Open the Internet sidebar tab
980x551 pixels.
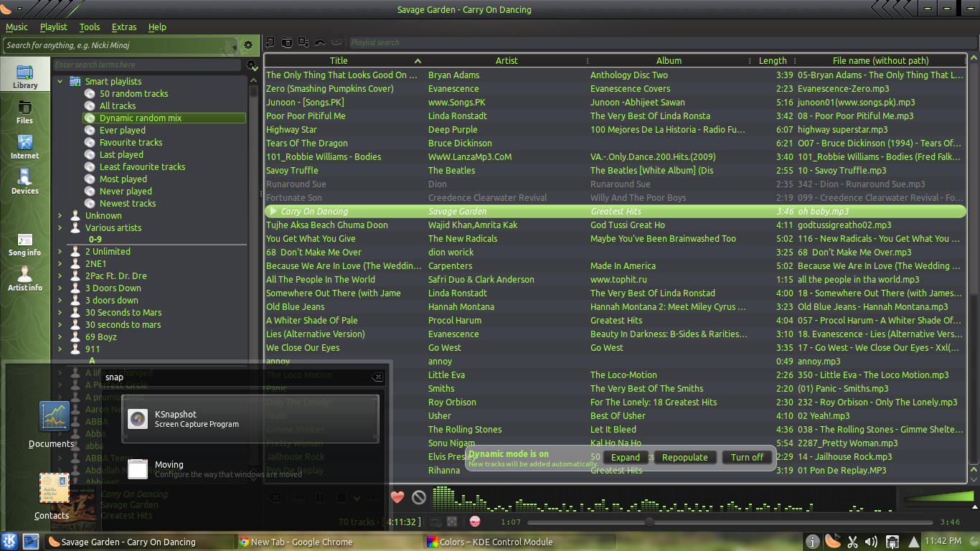click(24, 146)
